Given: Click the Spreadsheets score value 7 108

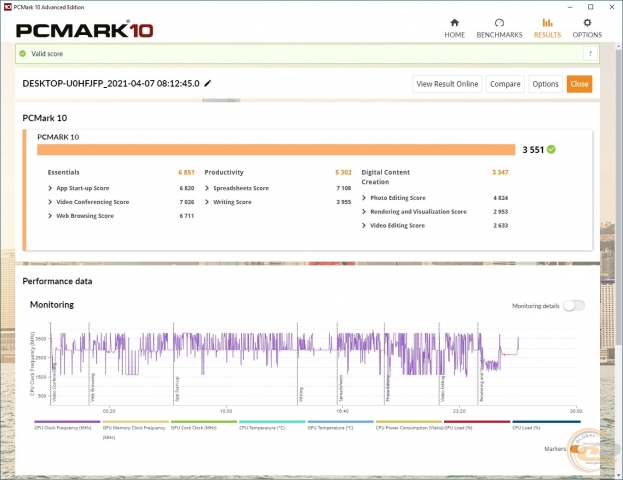Looking at the screenshot, I should 344,188.
